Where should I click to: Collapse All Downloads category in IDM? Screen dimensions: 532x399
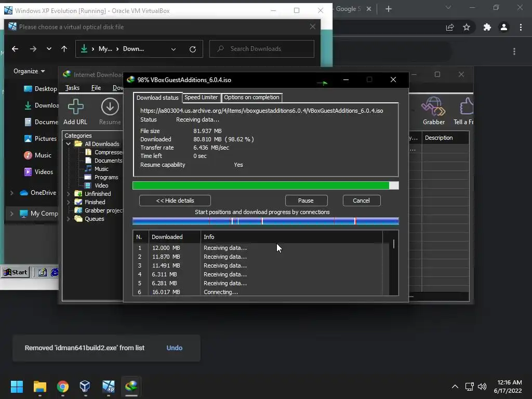point(68,144)
